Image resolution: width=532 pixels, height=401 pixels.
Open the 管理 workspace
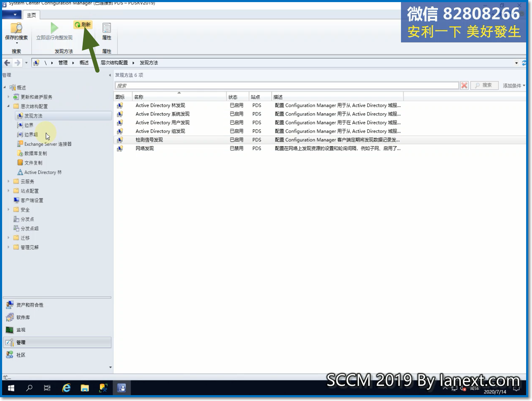[57, 343]
